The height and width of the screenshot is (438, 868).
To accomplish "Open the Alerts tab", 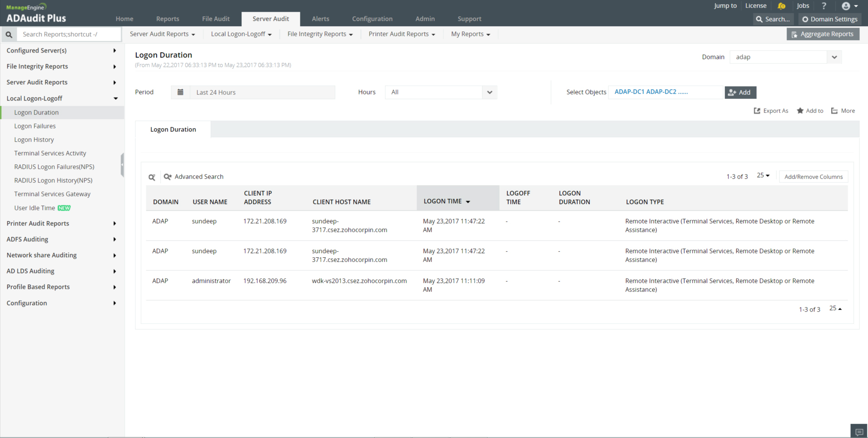I will [320, 19].
